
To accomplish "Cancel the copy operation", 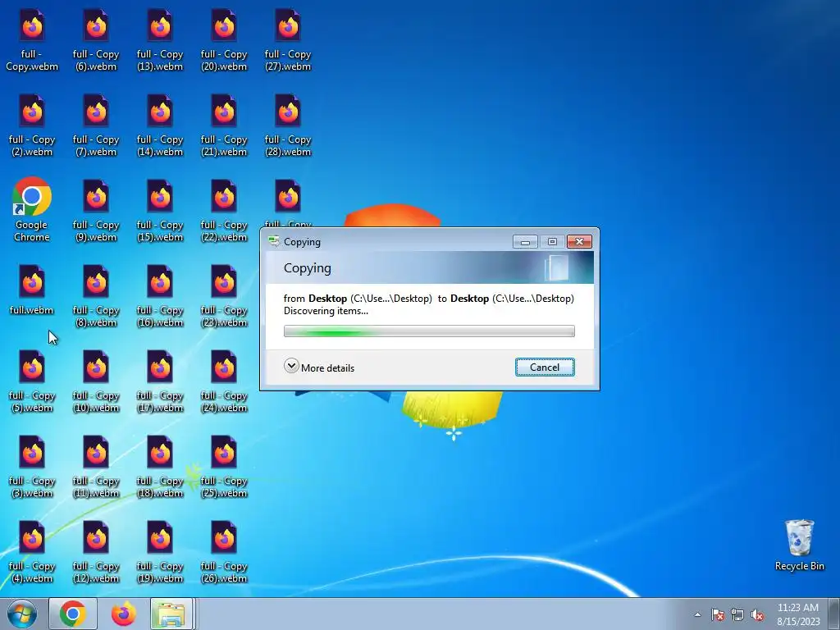I will click(x=545, y=367).
